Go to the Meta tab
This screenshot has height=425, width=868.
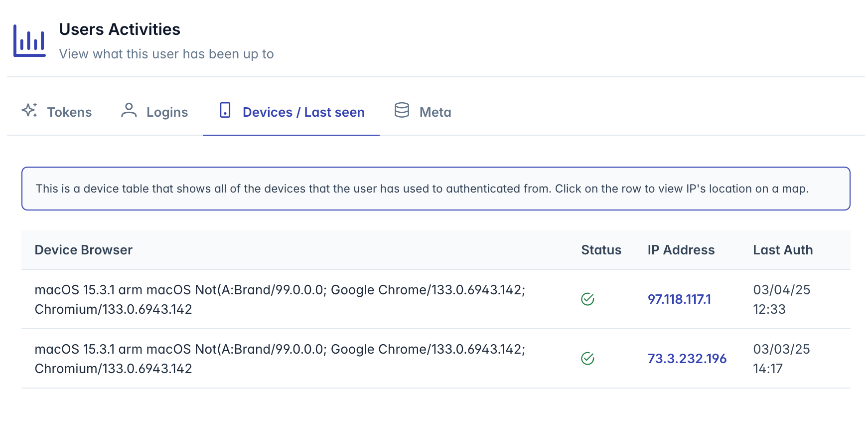423,112
